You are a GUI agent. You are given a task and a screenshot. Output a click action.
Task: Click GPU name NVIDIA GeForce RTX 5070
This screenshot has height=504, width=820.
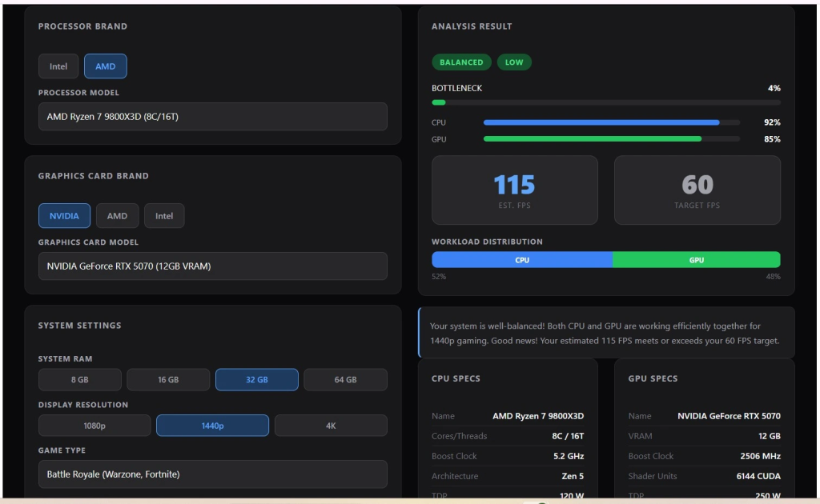729,416
